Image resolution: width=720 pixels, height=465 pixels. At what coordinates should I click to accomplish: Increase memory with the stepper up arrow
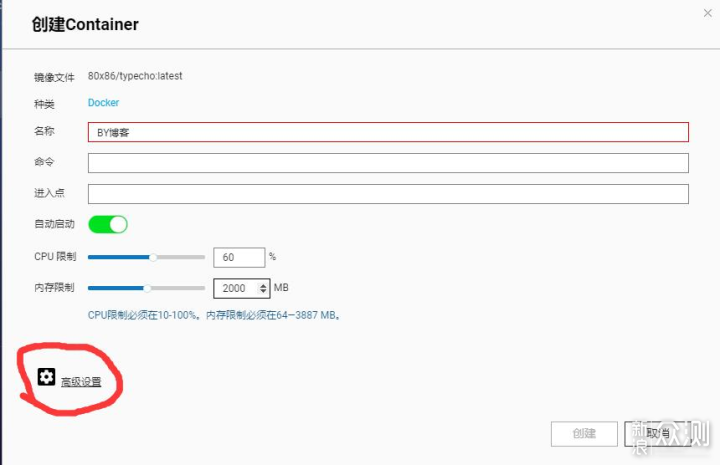click(263, 285)
